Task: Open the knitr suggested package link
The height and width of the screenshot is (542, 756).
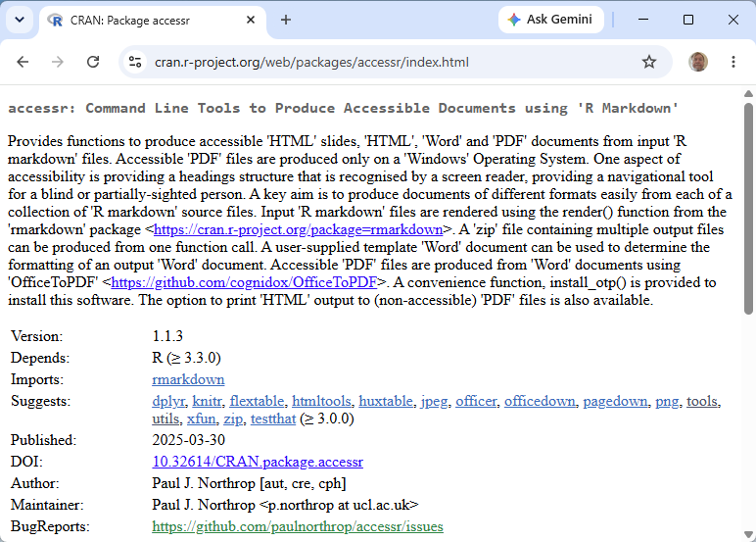Action: pyautogui.click(x=207, y=401)
